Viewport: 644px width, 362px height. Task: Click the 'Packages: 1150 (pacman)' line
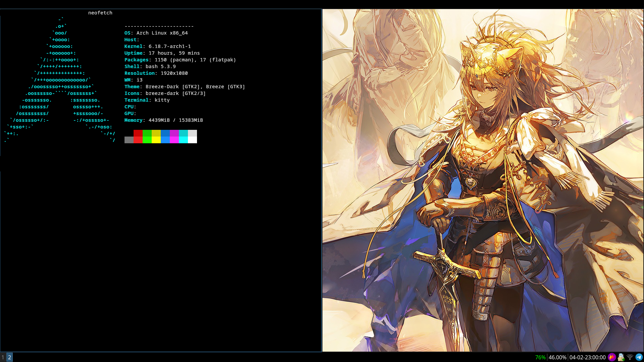point(180,60)
